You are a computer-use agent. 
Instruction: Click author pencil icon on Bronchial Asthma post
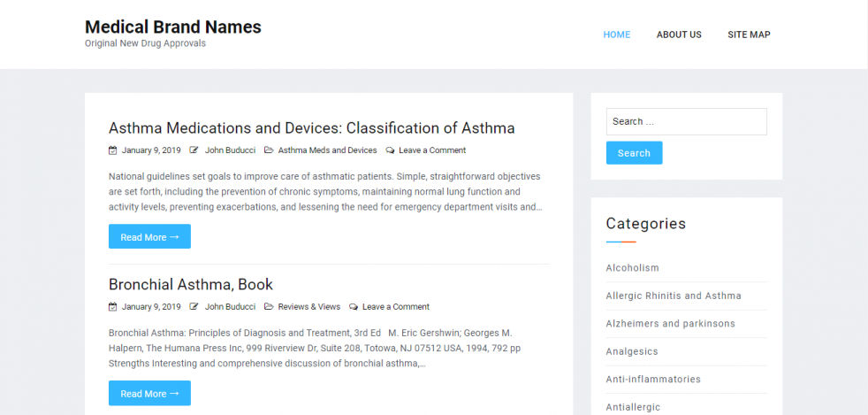194,307
